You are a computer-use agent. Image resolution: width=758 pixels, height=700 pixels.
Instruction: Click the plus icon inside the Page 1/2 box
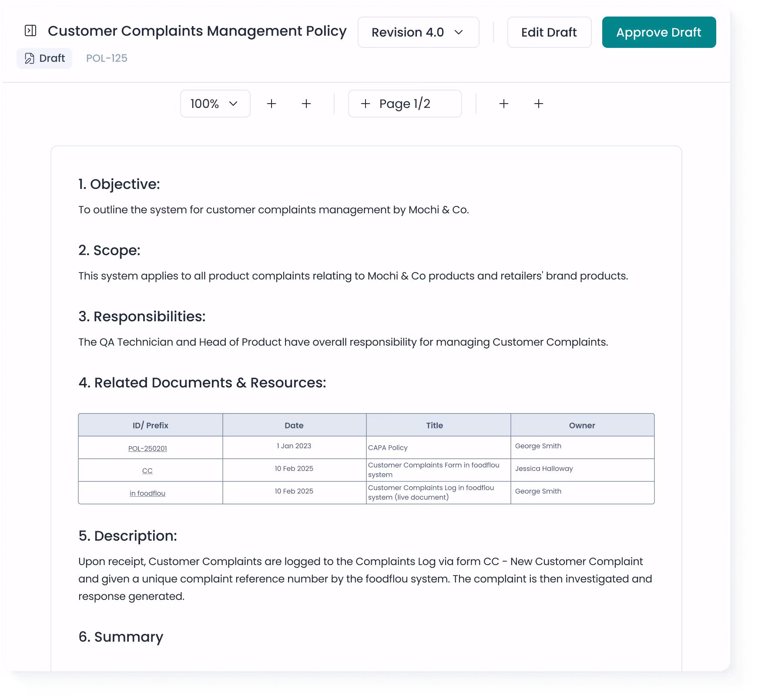pyautogui.click(x=366, y=104)
